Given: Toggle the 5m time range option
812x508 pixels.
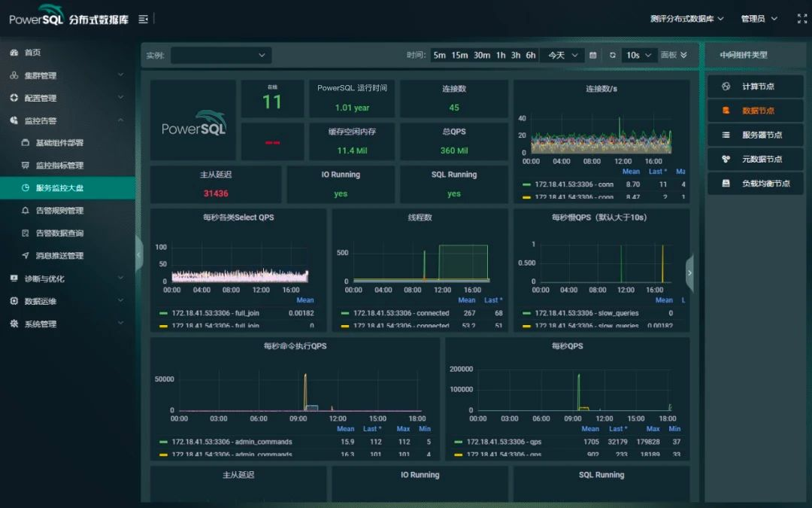Looking at the screenshot, I should point(439,55).
